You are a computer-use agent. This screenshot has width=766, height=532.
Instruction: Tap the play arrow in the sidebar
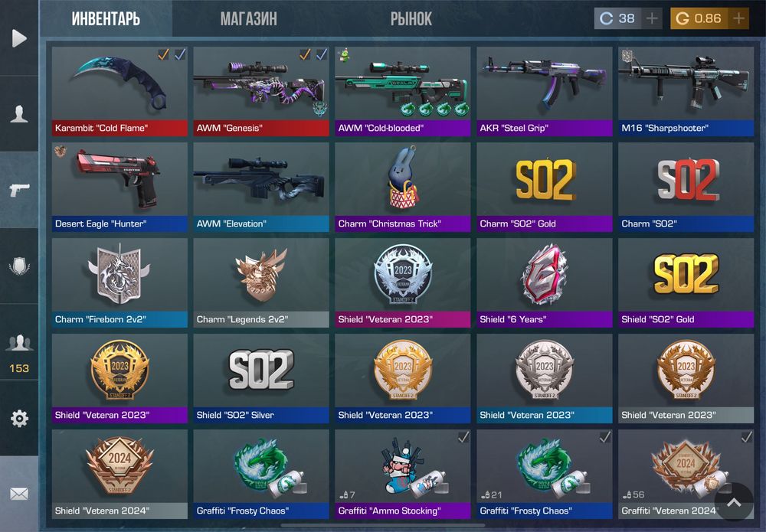[x=19, y=38]
